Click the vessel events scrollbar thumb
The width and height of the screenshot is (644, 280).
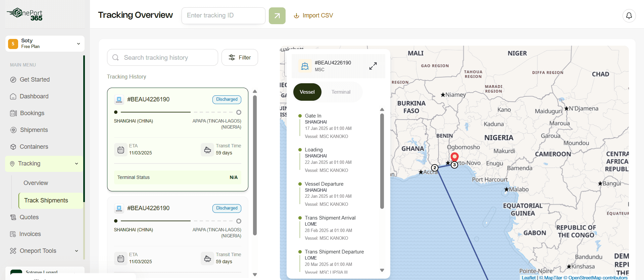pyautogui.click(x=382, y=161)
